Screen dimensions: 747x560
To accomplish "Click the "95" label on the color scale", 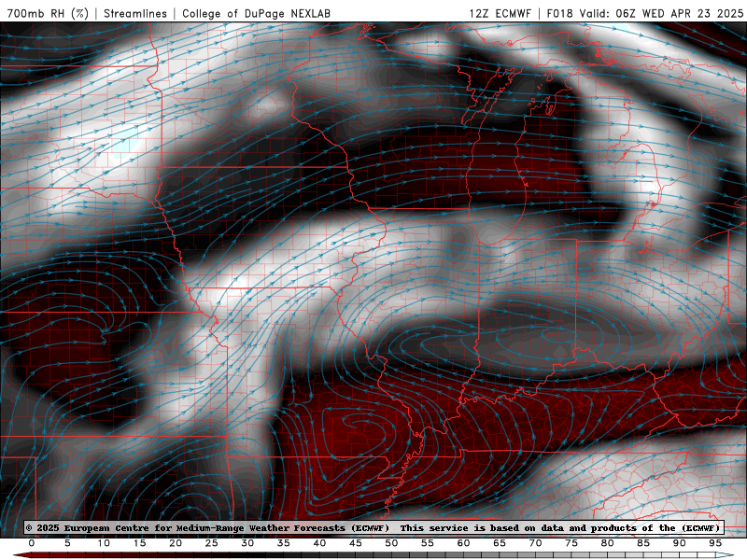I will 715,543.
